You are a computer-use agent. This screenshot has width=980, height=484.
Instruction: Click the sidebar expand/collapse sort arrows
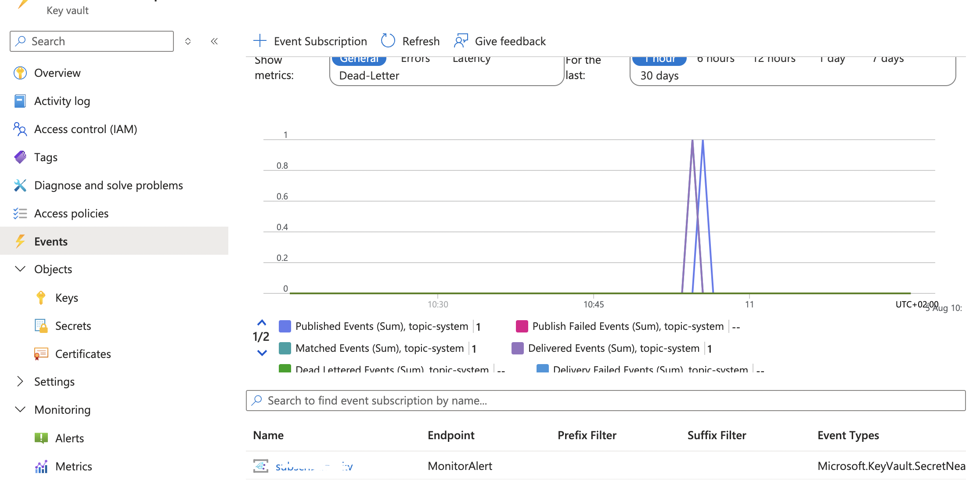[x=188, y=41]
